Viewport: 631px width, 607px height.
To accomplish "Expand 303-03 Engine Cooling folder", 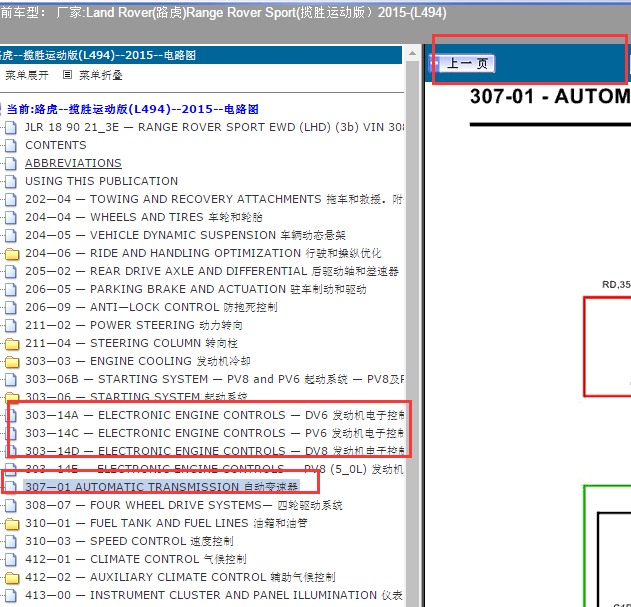I will (x=138, y=361).
